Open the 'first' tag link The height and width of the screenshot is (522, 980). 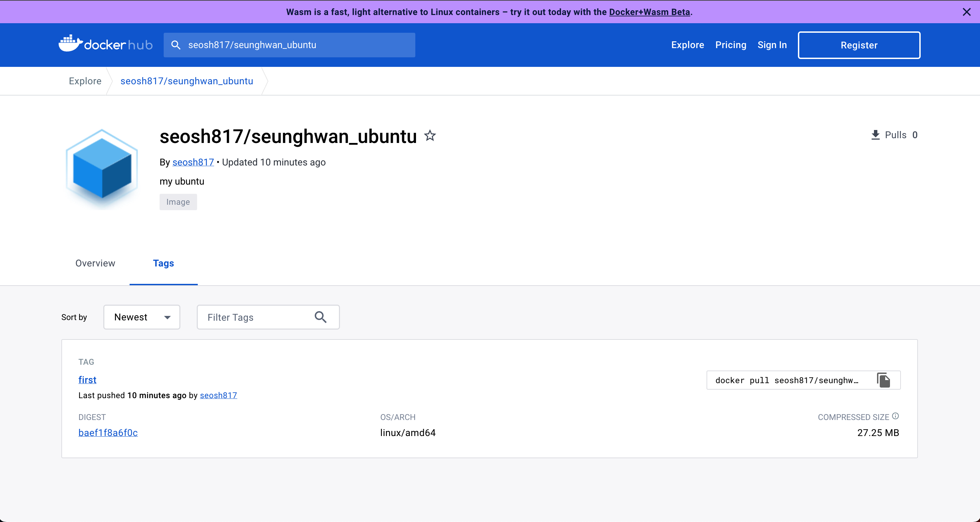pyautogui.click(x=87, y=380)
